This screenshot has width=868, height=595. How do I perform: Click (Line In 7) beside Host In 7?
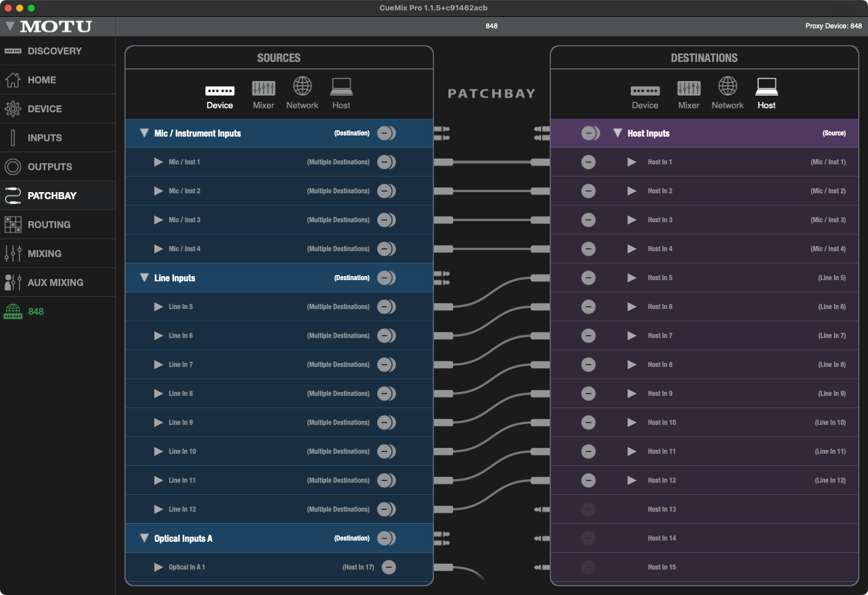point(832,336)
